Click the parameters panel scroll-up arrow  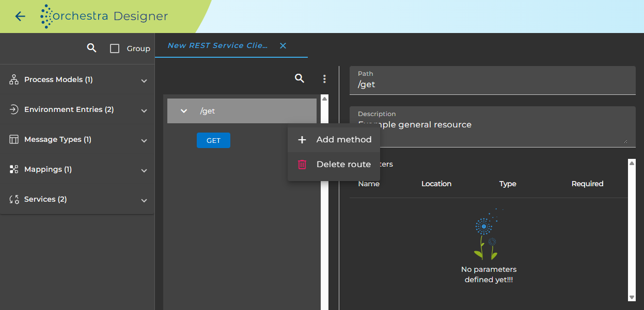click(632, 162)
